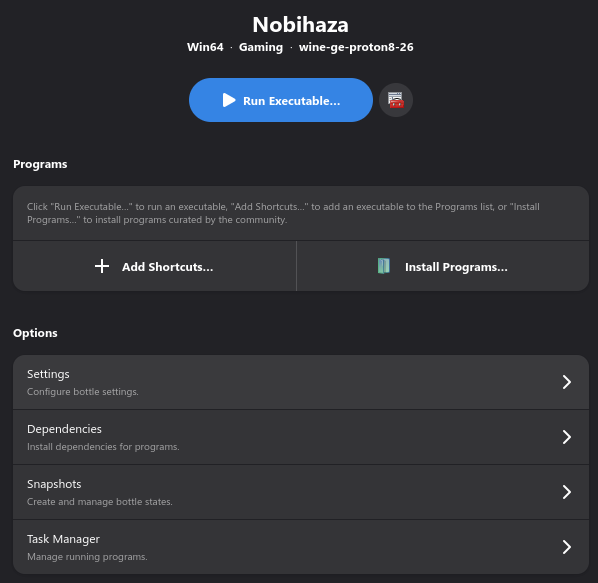Open the red toolbox legacy tools icon
Viewport: 598px width, 583px height.
coord(396,100)
